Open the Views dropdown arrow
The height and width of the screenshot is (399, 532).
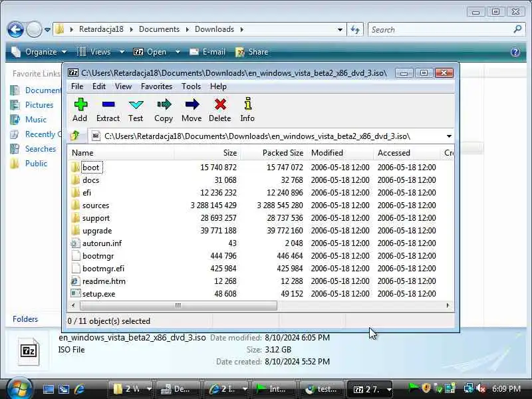[122, 52]
